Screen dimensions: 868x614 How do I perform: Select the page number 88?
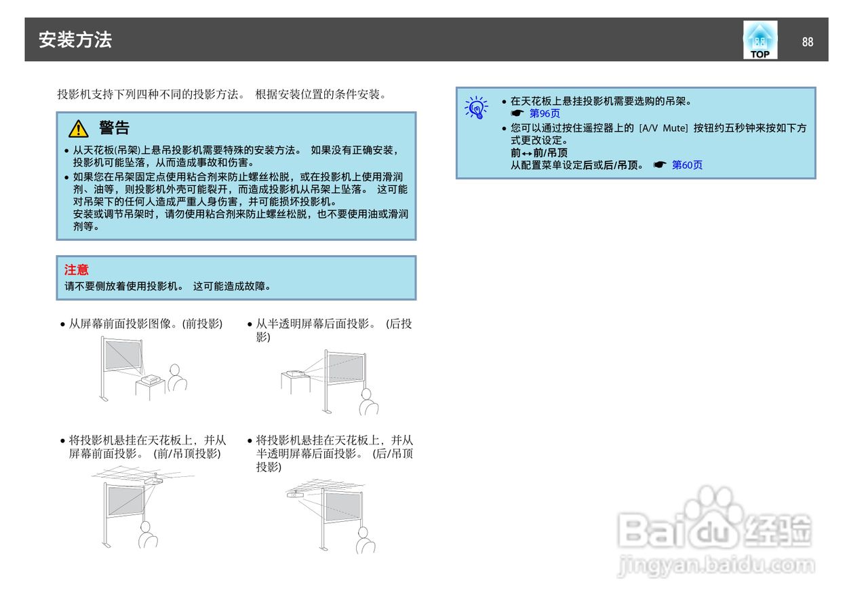[x=808, y=42]
